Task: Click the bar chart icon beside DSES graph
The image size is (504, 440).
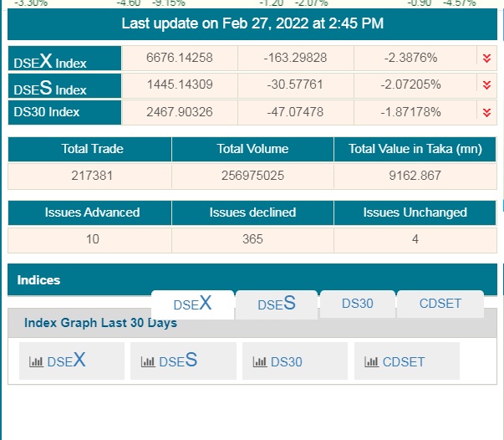Action: click(148, 362)
